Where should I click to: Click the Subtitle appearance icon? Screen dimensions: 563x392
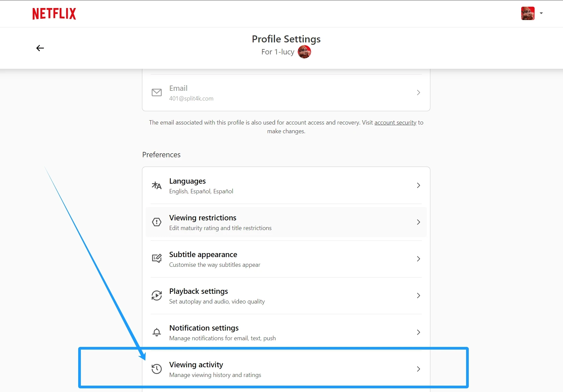(x=157, y=259)
